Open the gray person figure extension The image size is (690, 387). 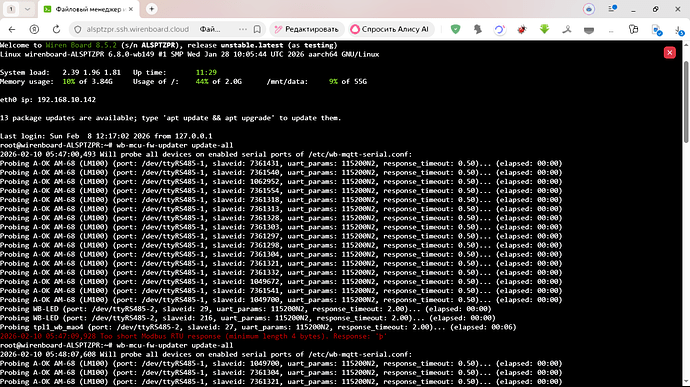tap(567, 29)
